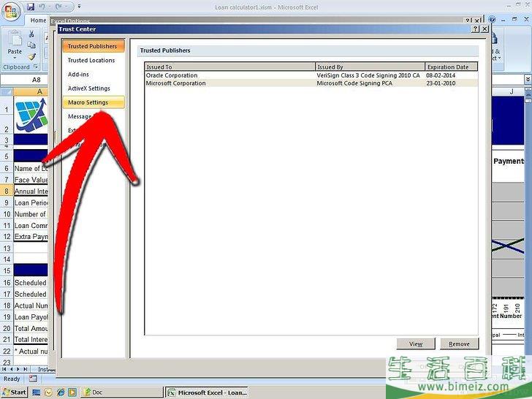Open Customize Quick Access Toolbar dropdown

tap(79, 6)
